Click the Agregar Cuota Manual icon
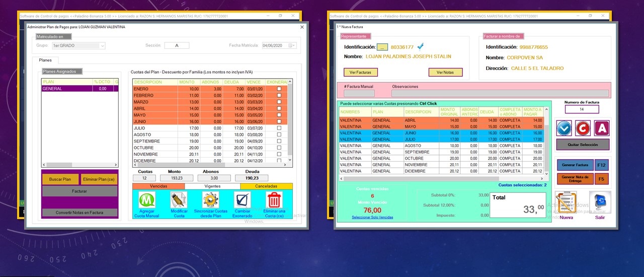Image resolution: width=644 pixels, height=277 pixels. coord(147,200)
